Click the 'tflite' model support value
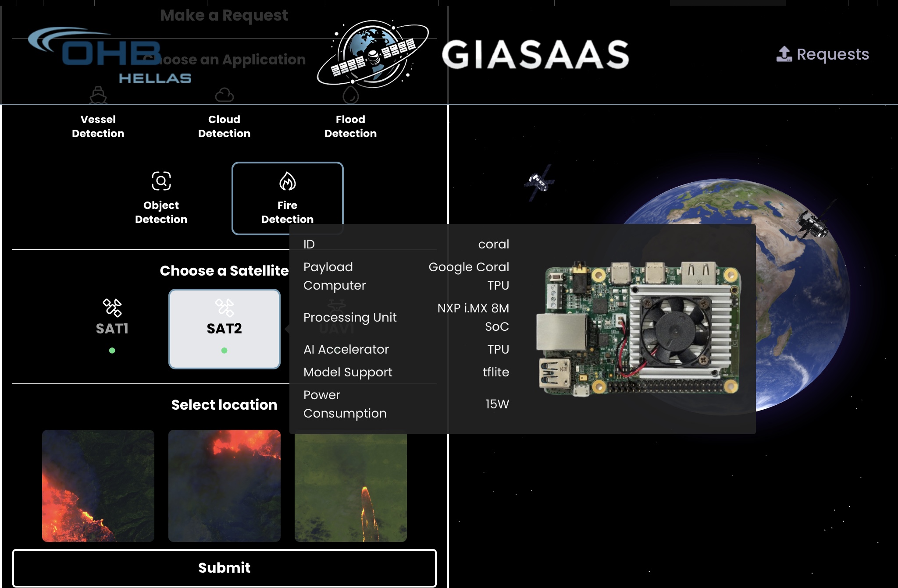This screenshot has height=588, width=898. [496, 372]
